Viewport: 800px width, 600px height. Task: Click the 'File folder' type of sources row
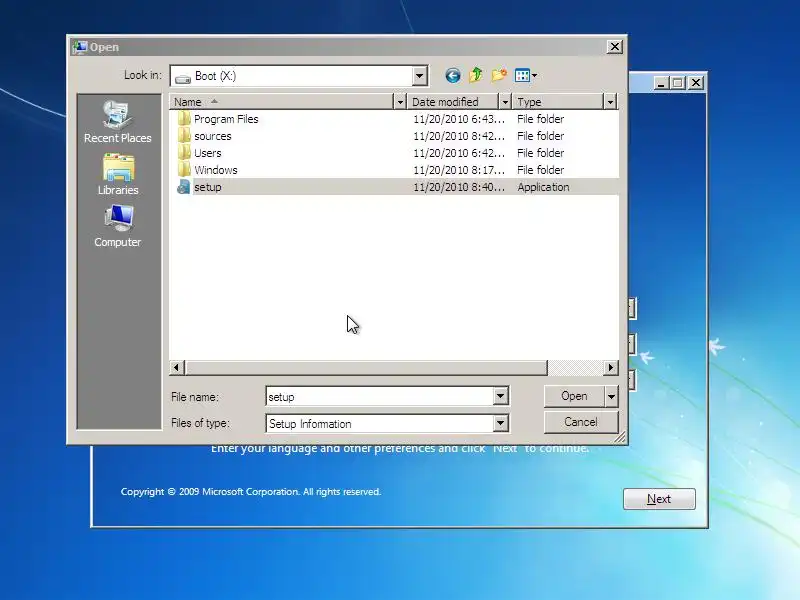(540, 136)
